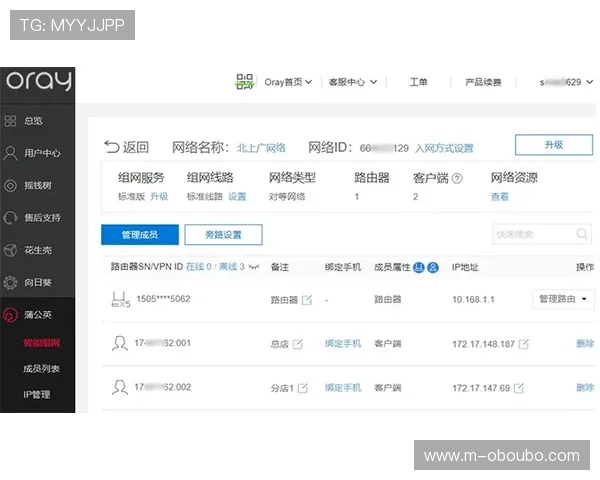Screen dimensions: 600x480
Task: Edit the 分店1 remark
Action: click(303, 388)
